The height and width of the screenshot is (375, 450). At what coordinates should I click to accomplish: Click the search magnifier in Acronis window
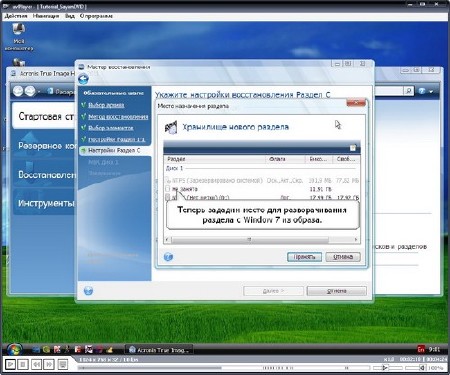click(409, 91)
